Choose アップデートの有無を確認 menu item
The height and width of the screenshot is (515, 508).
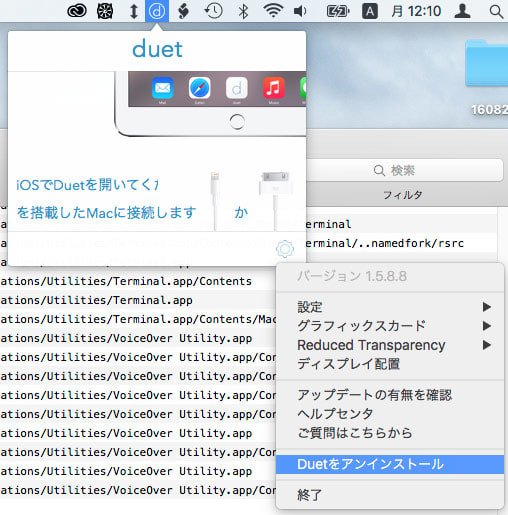coord(390,395)
